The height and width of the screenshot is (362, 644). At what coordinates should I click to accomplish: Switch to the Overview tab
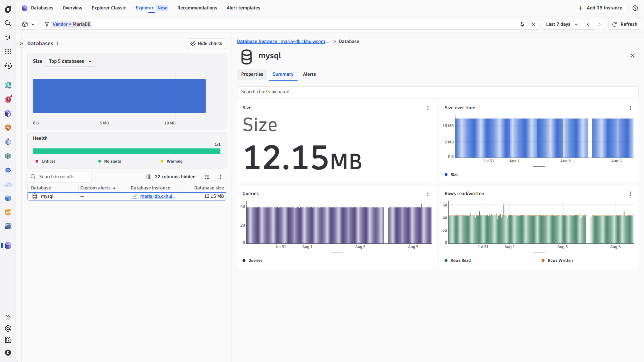coord(72,8)
